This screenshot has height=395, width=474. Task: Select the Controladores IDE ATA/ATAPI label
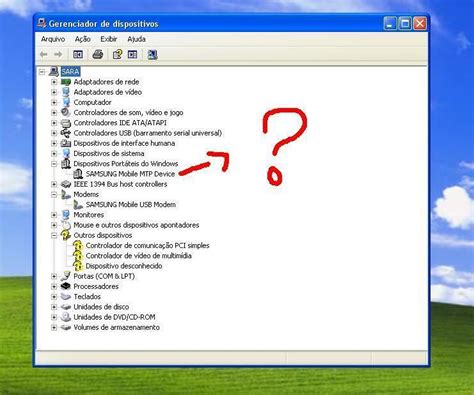[120, 123]
